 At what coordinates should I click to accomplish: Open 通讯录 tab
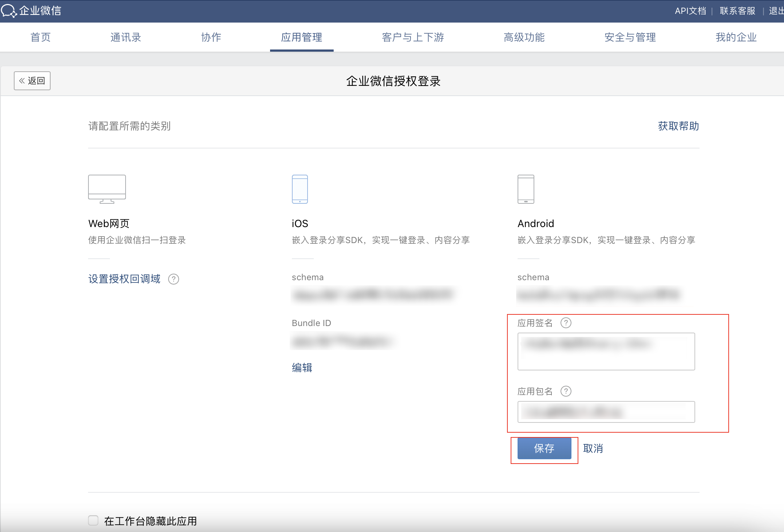126,37
